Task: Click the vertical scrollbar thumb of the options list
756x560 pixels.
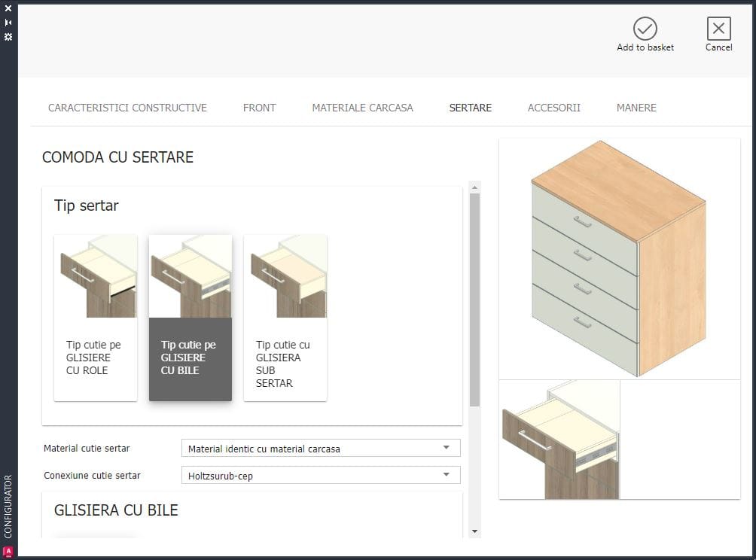Action: click(x=475, y=300)
